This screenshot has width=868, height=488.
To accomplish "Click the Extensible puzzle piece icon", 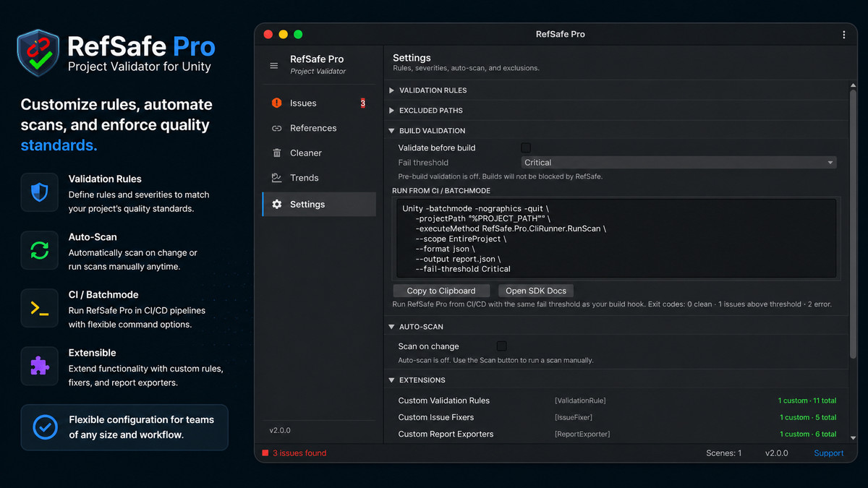I will [39, 366].
